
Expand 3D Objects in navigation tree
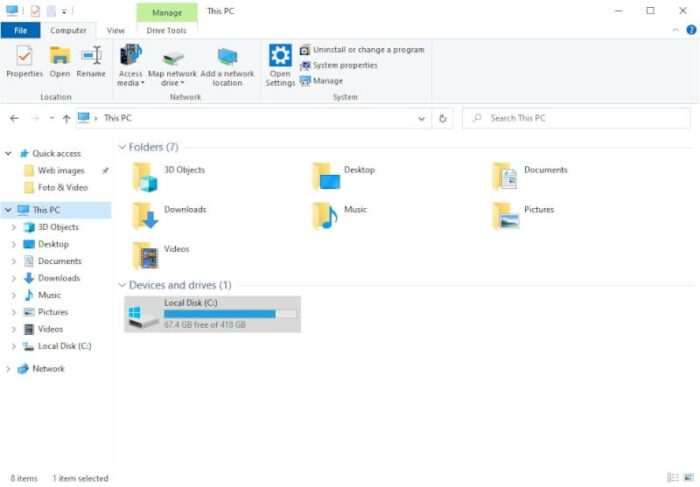click(x=13, y=227)
